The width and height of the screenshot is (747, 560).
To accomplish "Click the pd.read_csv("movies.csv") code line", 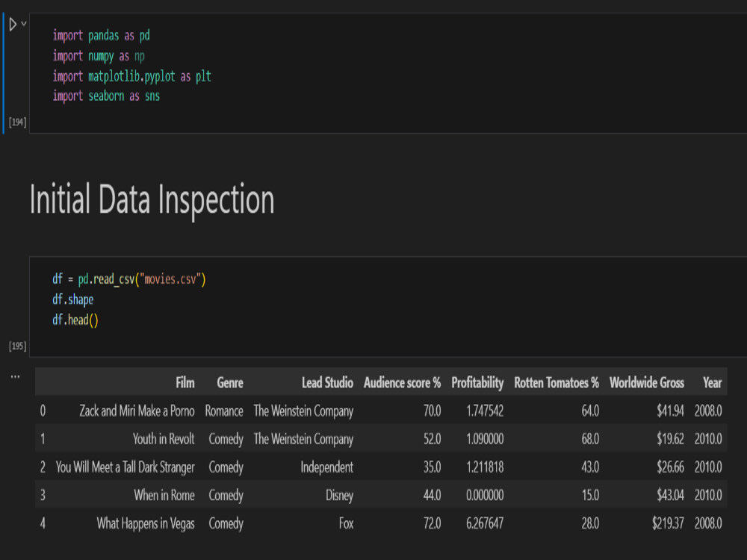I will [x=129, y=279].
